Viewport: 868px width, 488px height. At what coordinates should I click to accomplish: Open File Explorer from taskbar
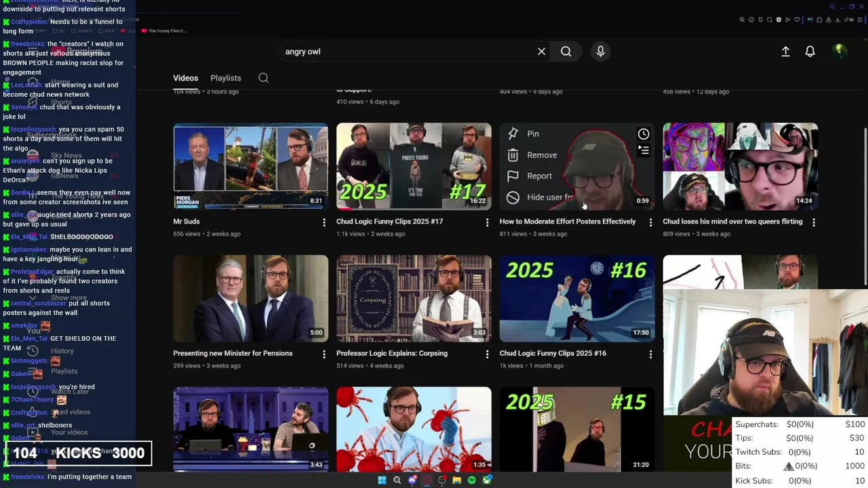(457, 480)
